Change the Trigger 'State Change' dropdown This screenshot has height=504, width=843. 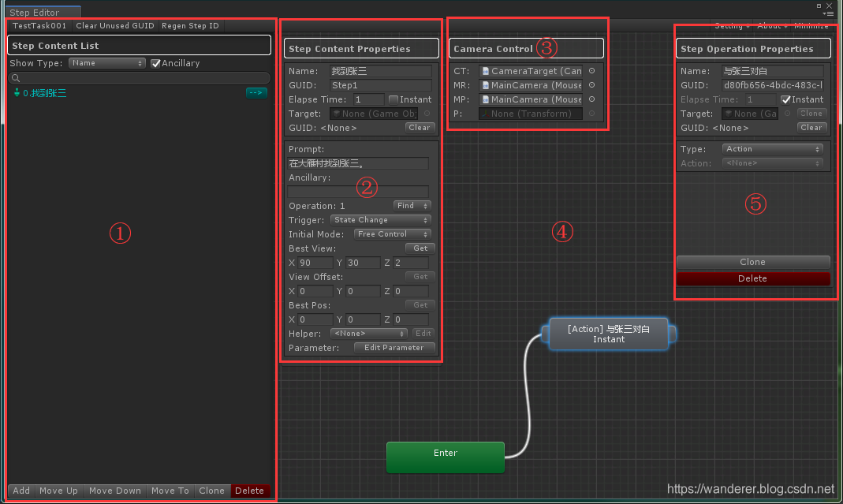[x=380, y=220]
